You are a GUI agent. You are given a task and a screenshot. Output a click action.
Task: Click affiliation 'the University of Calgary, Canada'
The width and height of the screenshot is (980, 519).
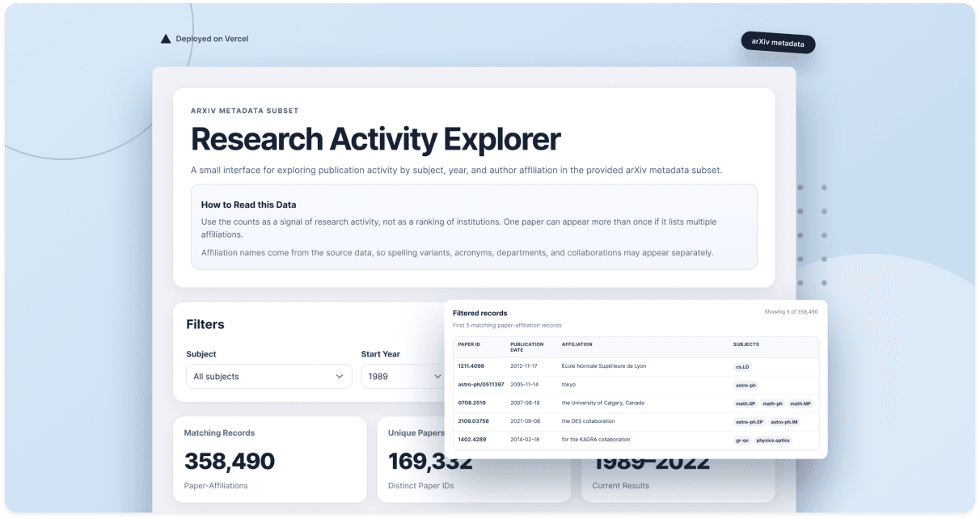tap(602, 403)
